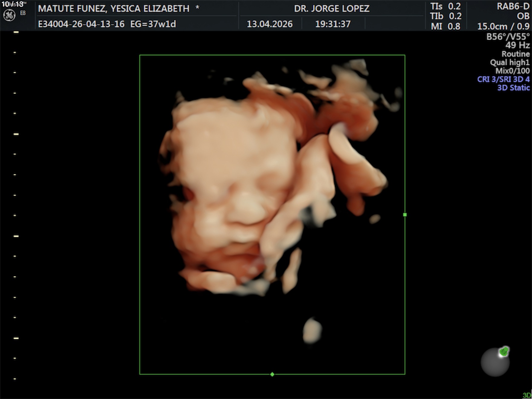532x399 pixels.
Task: Click the green orientation marker on the sphere
Action: click(504, 352)
